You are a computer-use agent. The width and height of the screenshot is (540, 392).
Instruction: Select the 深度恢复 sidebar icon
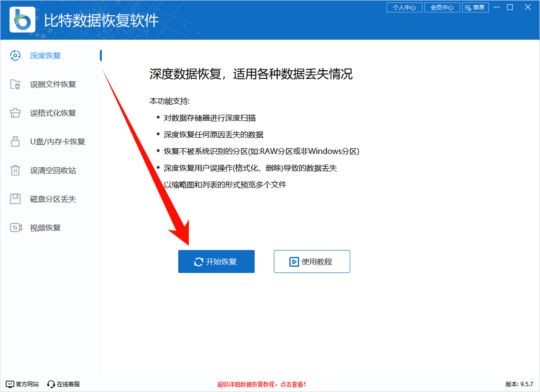click(14, 55)
